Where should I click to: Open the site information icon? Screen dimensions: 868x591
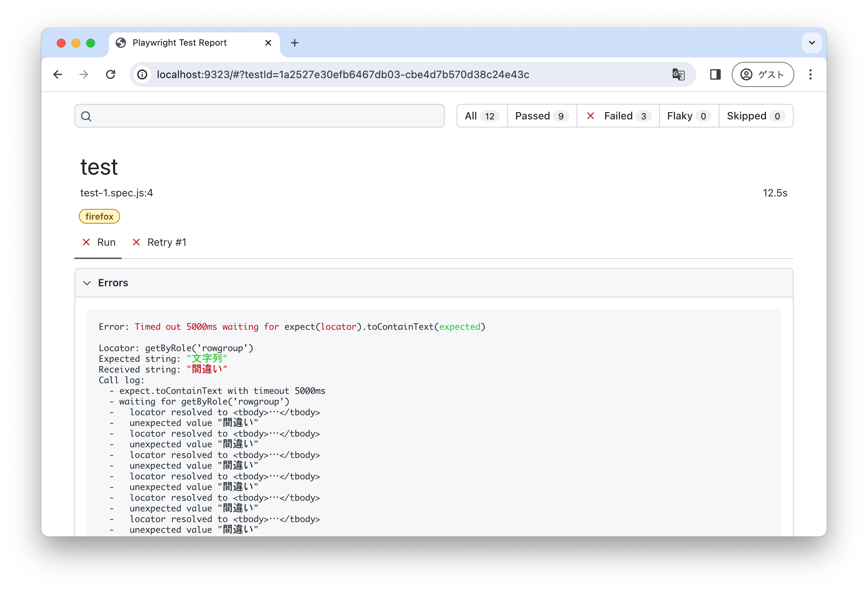(x=143, y=74)
